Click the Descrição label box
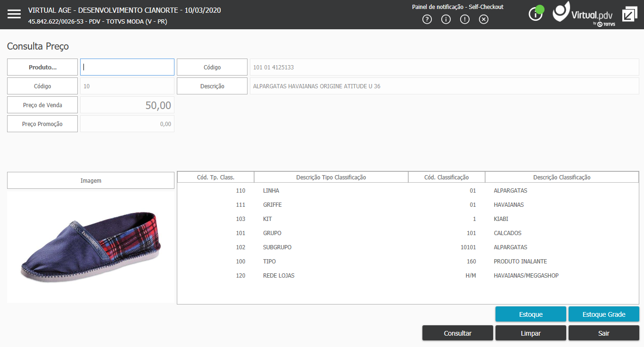644x347 pixels. [212, 86]
